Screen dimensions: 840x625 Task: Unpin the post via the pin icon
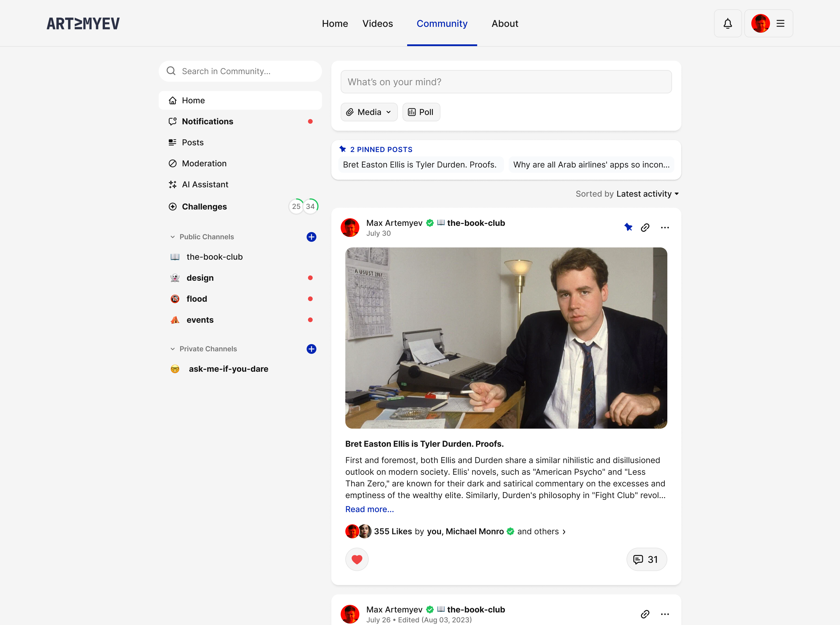click(x=628, y=227)
